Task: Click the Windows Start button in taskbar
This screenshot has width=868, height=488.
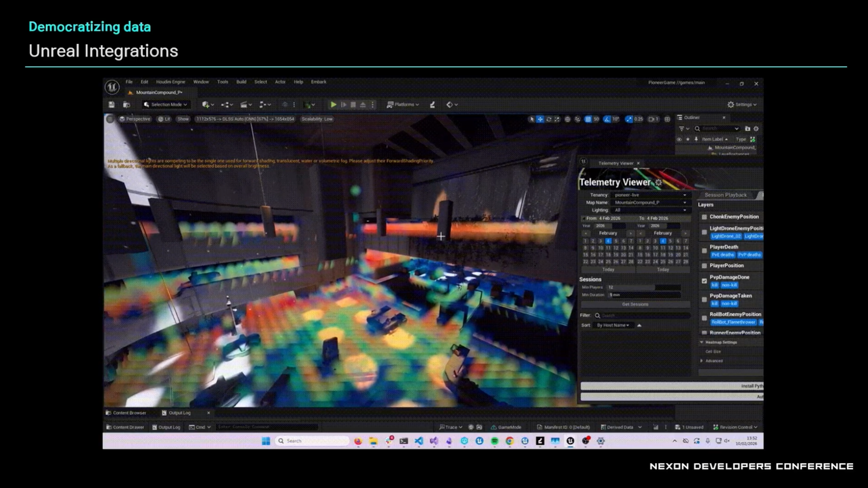Action: click(x=266, y=441)
